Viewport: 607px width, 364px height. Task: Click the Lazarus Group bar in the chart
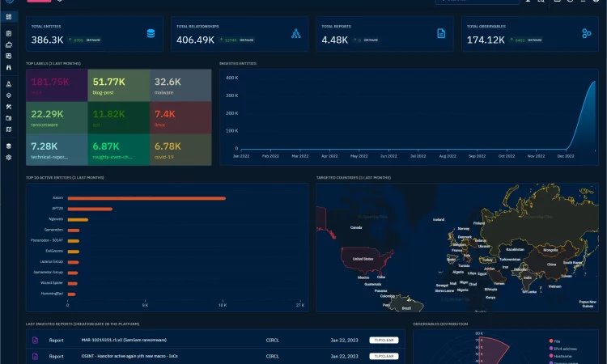(x=73, y=262)
